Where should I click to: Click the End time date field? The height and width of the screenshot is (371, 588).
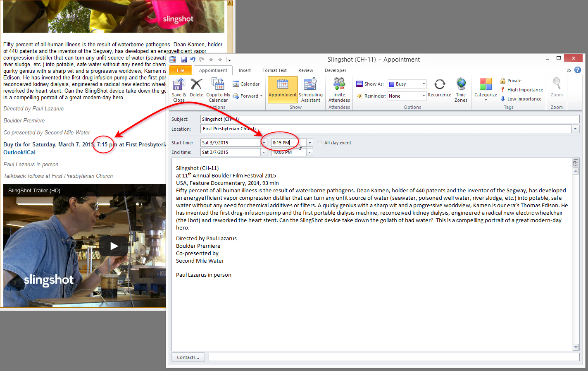[231, 152]
